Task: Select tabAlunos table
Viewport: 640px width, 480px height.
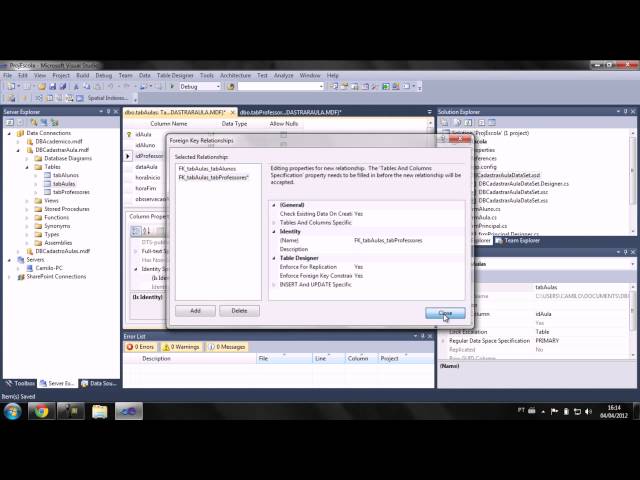Action: [x=65, y=175]
